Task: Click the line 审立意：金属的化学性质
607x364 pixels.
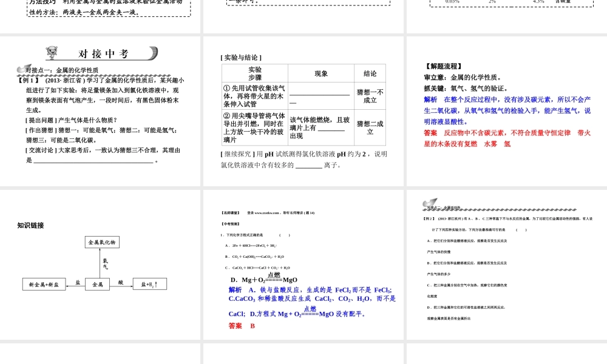Action: (463, 78)
